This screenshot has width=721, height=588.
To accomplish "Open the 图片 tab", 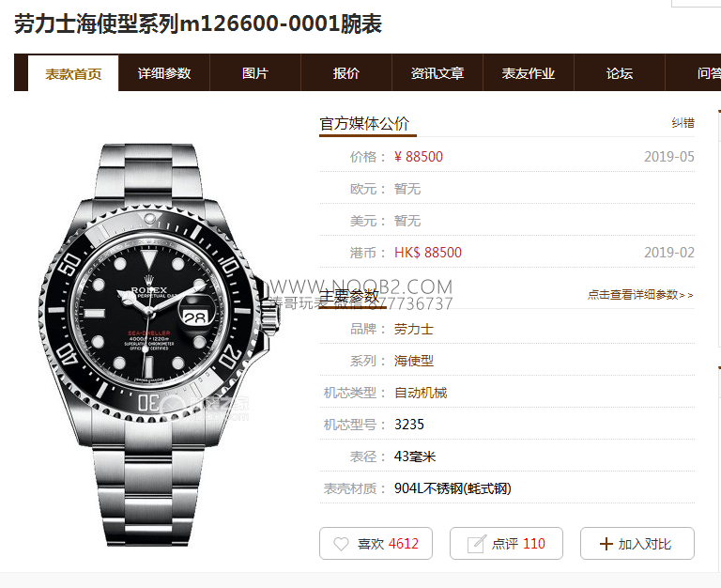I will [x=255, y=72].
